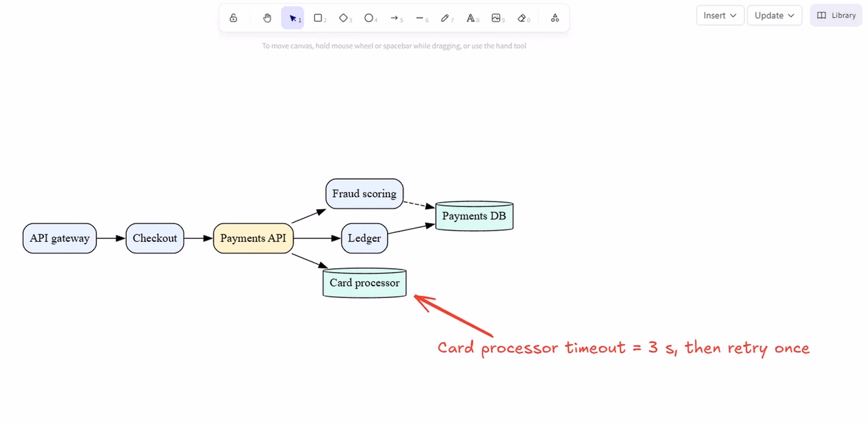Select the Payments API node
Image resolution: width=868 pixels, height=425 pixels.
(x=254, y=238)
